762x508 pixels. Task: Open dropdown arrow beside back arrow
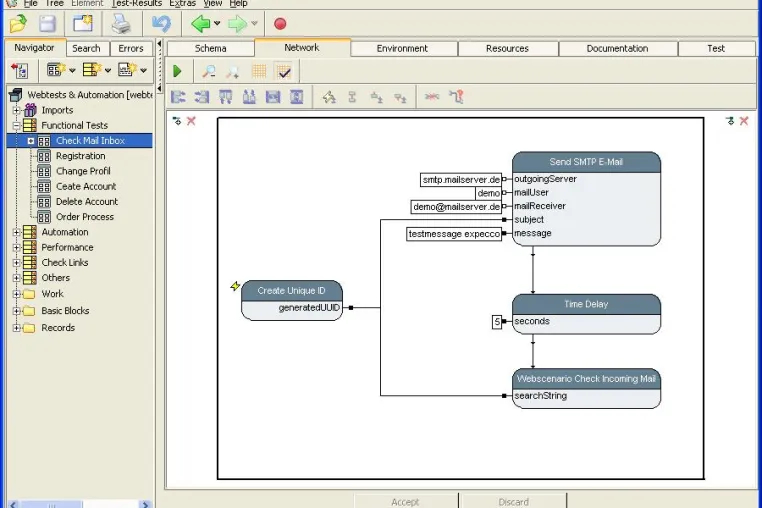217,23
